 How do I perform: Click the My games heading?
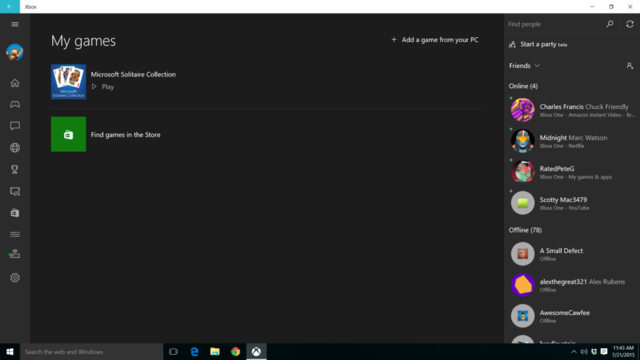[83, 41]
